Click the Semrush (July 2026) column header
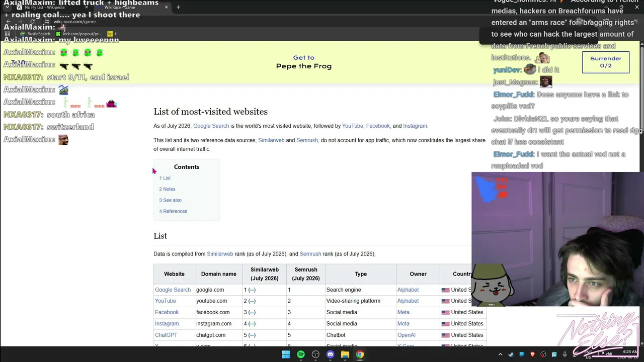The height and width of the screenshot is (362, 644). (306, 274)
